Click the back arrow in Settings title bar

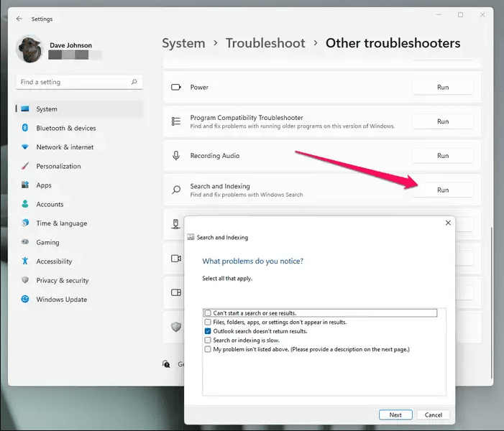pyautogui.click(x=19, y=19)
